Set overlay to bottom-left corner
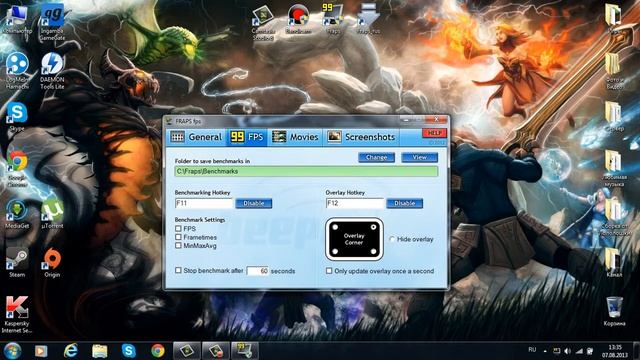The width and height of the screenshot is (640, 360). (335, 251)
